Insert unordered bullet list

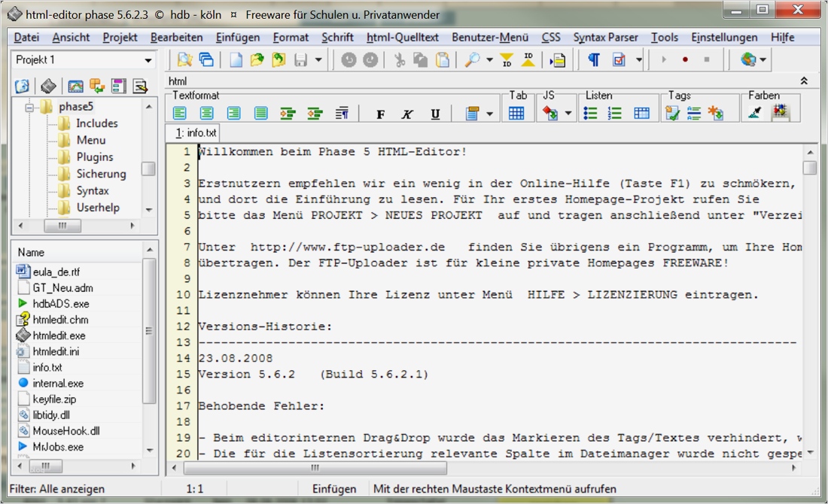tap(590, 113)
